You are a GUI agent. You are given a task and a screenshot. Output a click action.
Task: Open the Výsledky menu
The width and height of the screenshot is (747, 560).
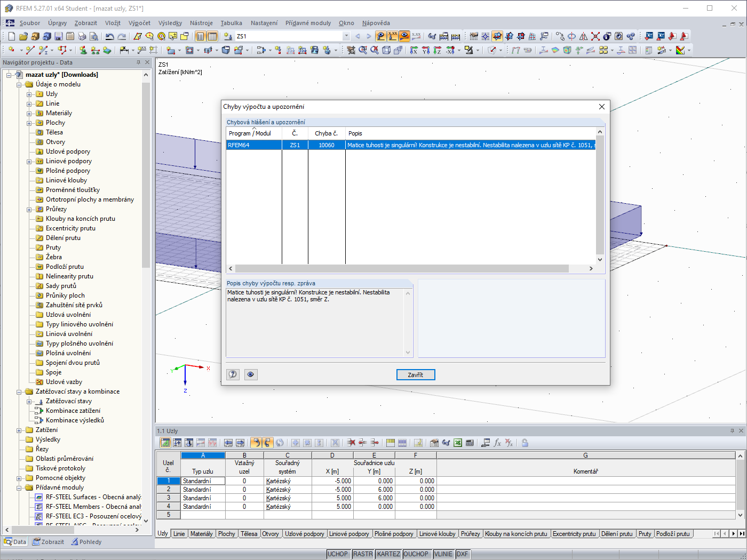[170, 23]
